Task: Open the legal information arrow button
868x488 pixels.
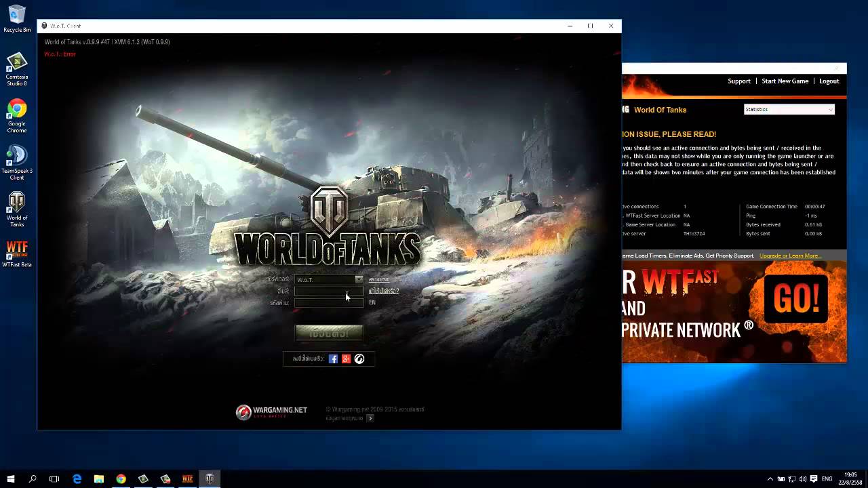Action: (x=370, y=418)
